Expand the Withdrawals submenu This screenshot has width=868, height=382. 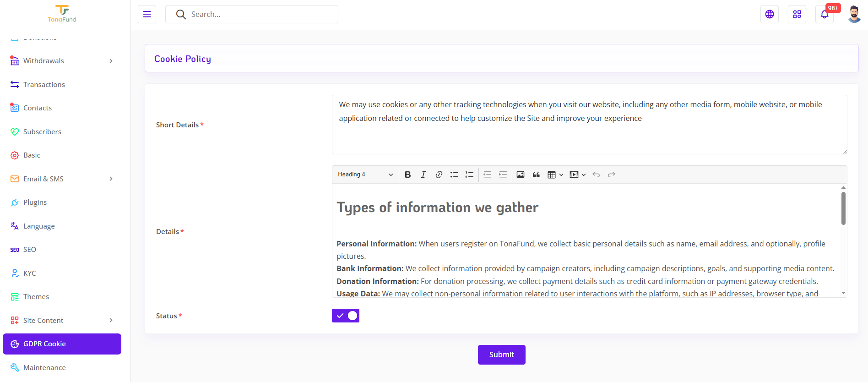[62, 61]
